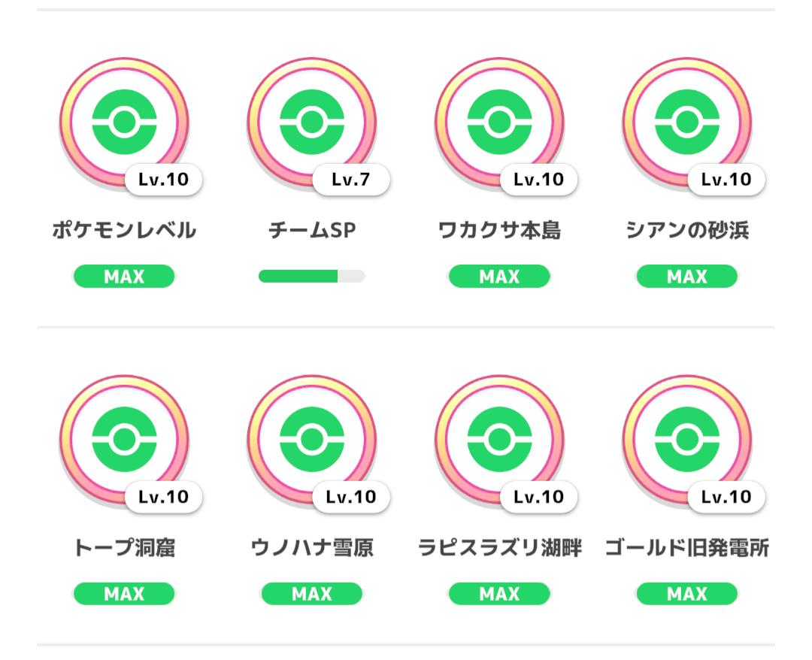Click the ゴールド旧発電所 text label
The width and height of the screenshot is (812, 660).
(686, 548)
